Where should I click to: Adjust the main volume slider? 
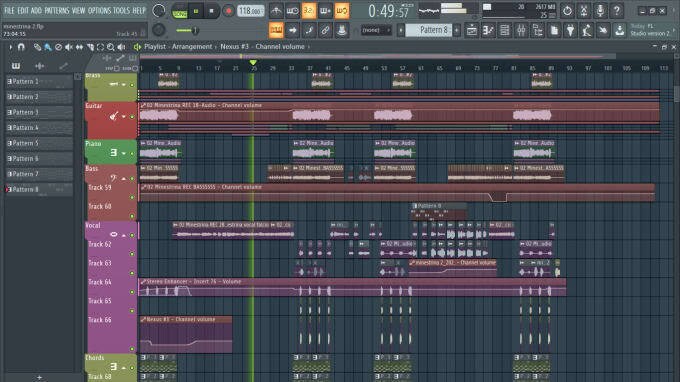[x=187, y=30]
